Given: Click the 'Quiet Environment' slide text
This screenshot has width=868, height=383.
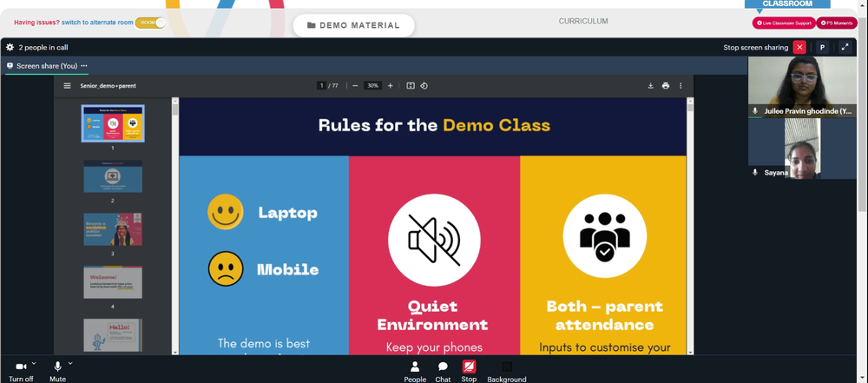Looking at the screenshot, I should coord(432,315).
